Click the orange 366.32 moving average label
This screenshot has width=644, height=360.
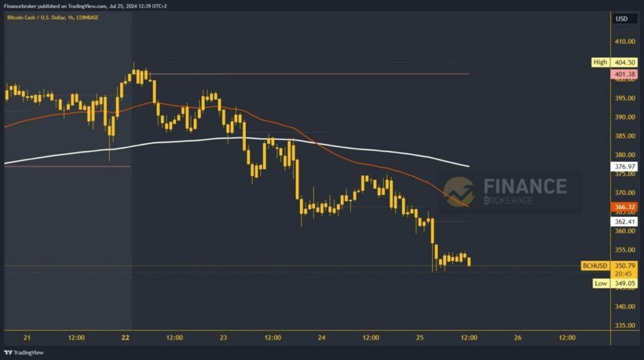pos(625,207)
